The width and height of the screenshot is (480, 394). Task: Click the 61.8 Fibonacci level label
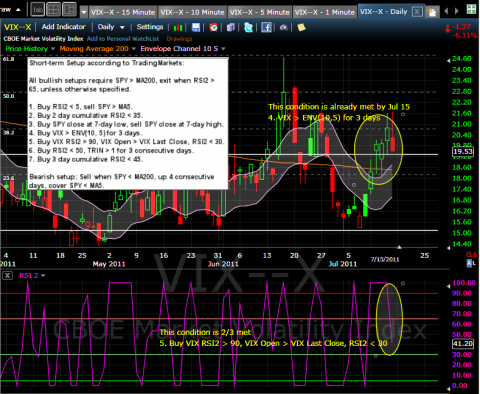8,59
